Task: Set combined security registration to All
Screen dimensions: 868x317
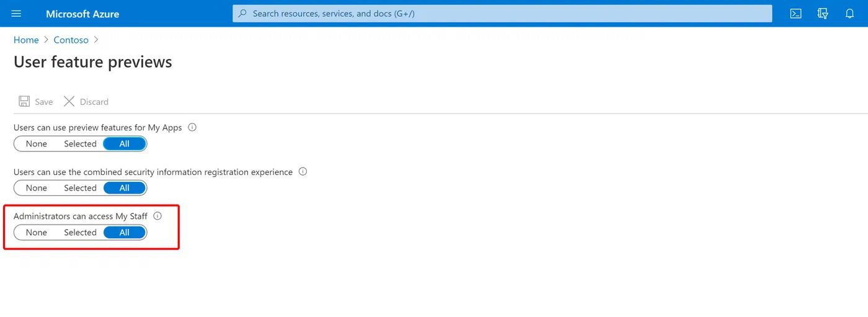Action: tap(125, 188)
